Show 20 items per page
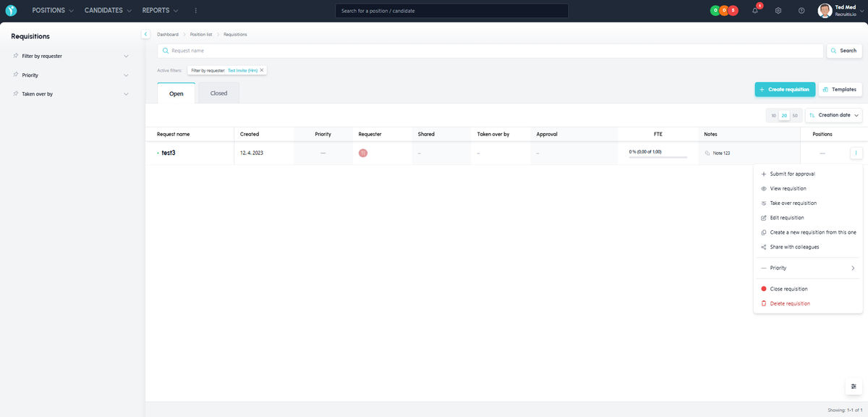The image size is (868, 417). coord(784,115)
